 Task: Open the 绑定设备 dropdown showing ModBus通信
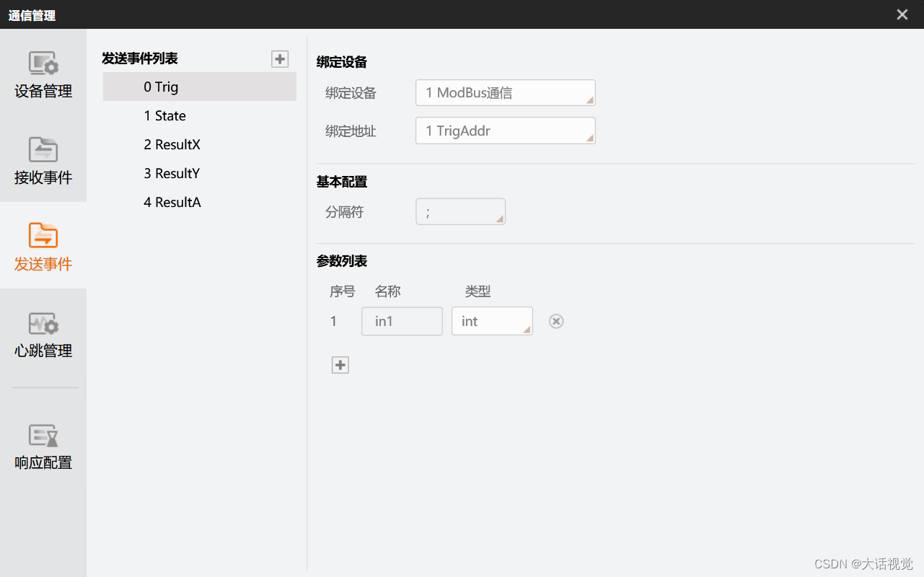pyautogui.click(x=506, y=93)
